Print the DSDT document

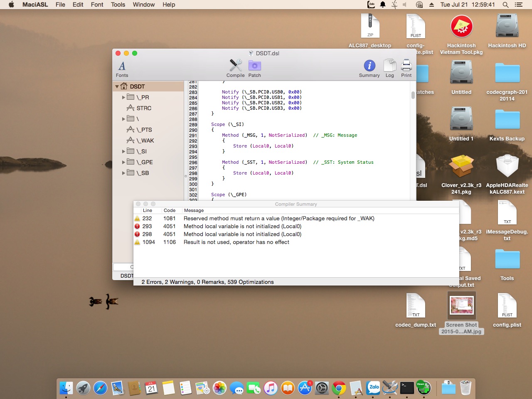tap(406, 69)
